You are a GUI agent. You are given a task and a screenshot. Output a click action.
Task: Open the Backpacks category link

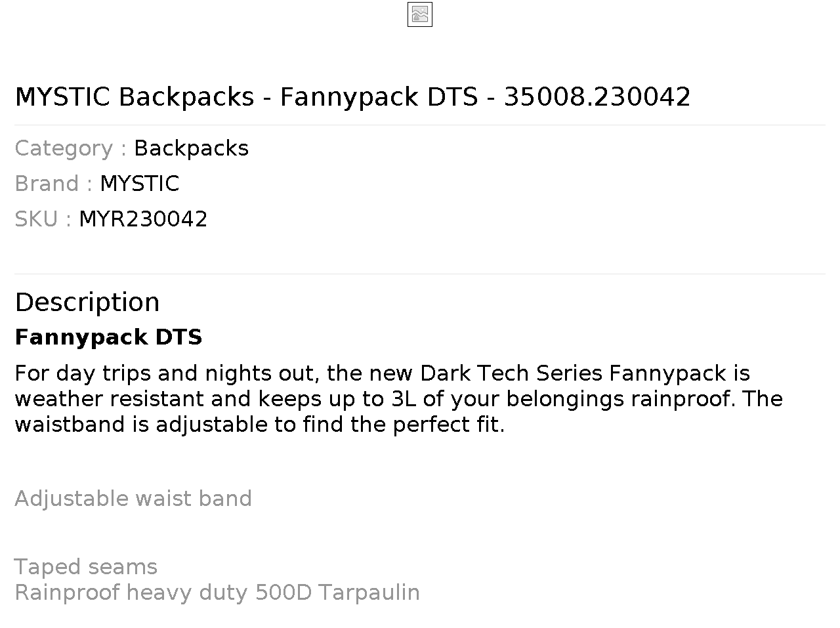191,148
